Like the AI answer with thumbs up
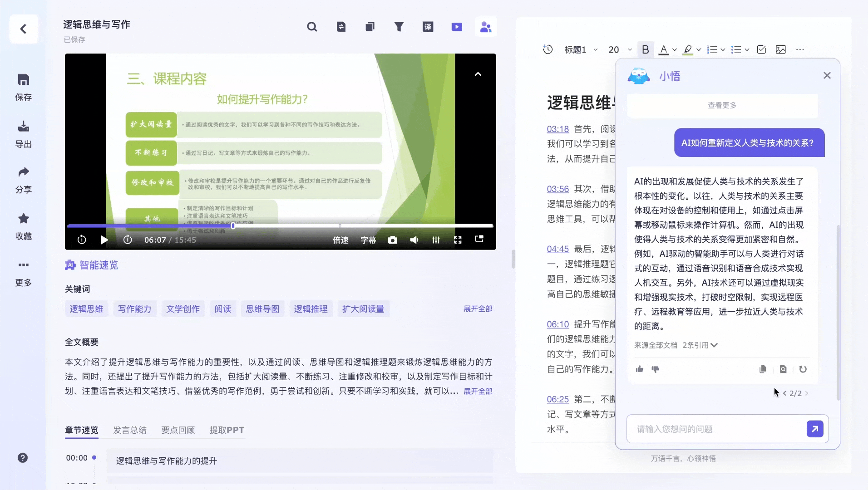This screenshot has height=490, width=868. (x=640, y=369)
